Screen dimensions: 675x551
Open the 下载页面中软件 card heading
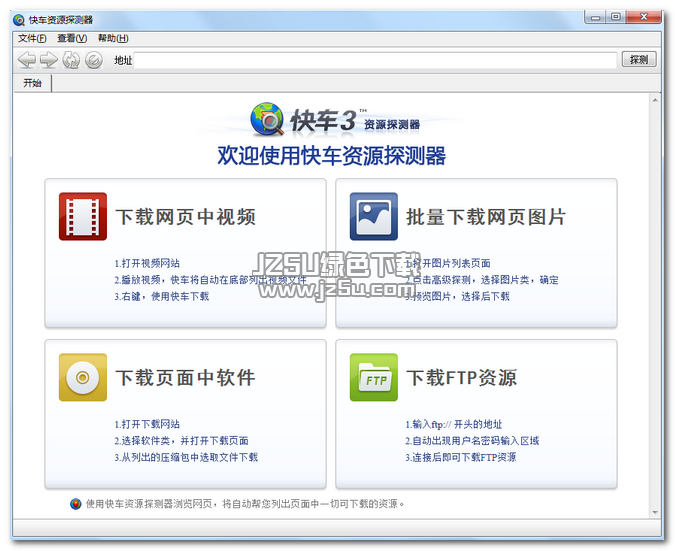point(186,378)
